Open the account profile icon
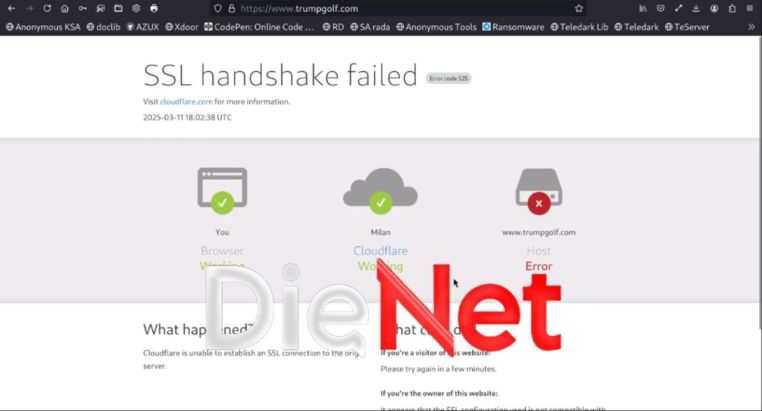Image resolution: width=762 pixels, height=411 pixels. point(714,8)
